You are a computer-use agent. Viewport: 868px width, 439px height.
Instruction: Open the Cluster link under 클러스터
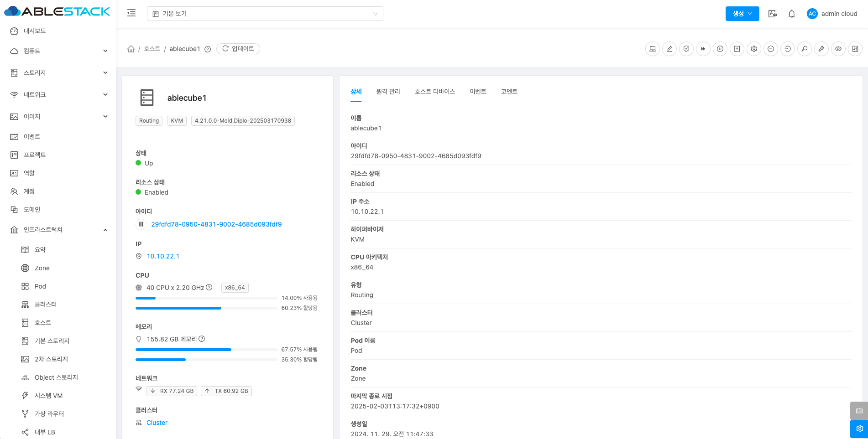pos(157,423)
